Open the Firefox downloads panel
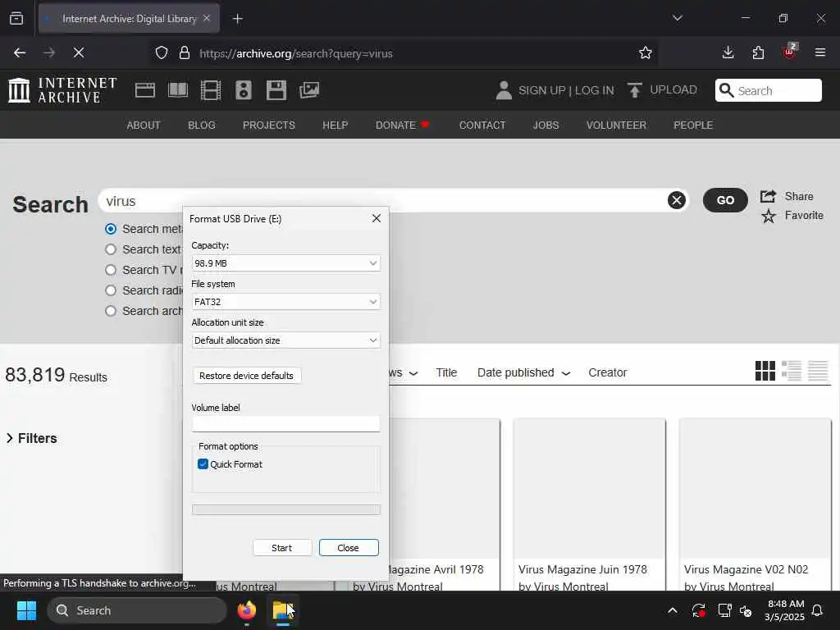The height and width of the screenshot is (630, 840). [x=728, y=52]
